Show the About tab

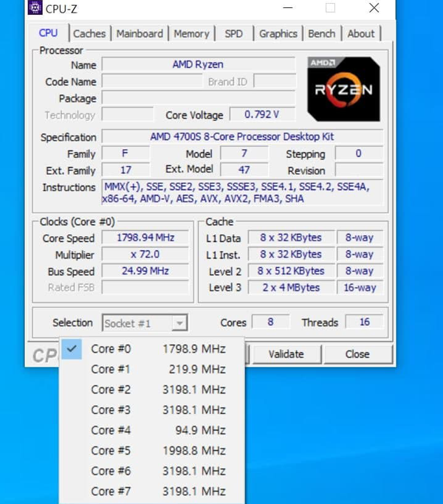click(360, 34)
